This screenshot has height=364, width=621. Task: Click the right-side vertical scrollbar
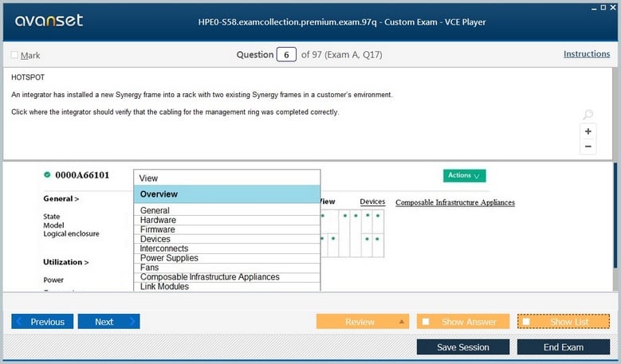615,216
